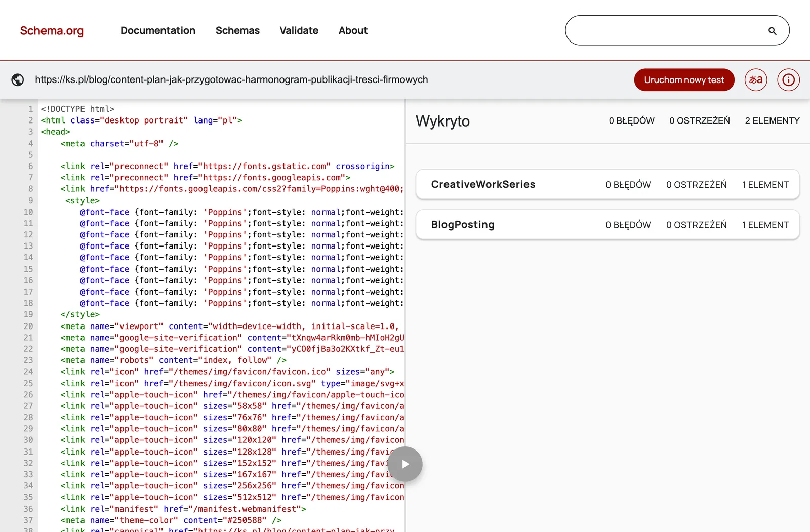Screen dimensions: 810x532
Task: Click the meta robots index follow line
Action: 173,360
